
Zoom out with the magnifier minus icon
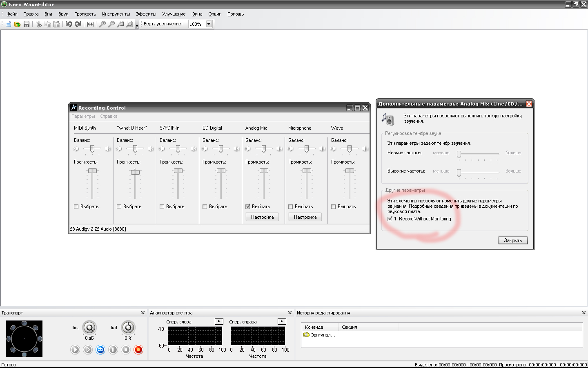point(111,24)
